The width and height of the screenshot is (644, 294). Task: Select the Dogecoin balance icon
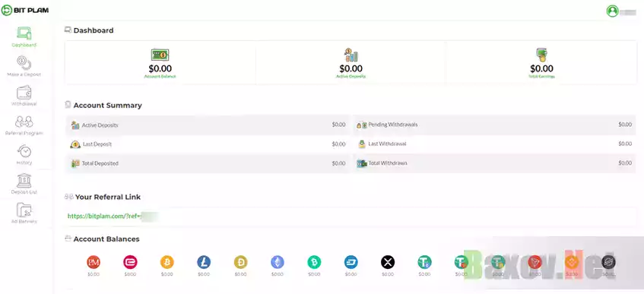pos(241,261)
